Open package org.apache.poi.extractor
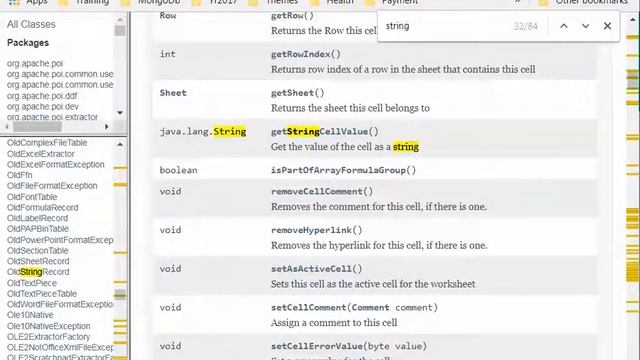The height and width of the screenshot is (360, 640). click(x=52, y=117)
